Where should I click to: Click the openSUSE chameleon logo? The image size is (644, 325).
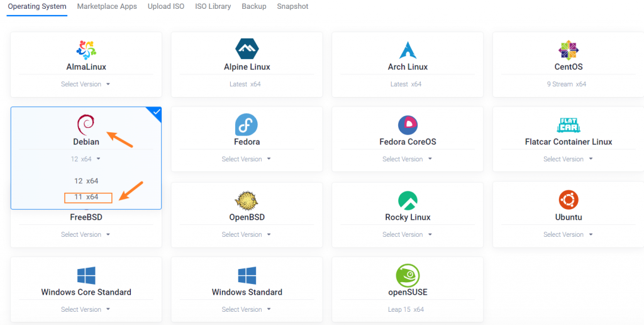click(408, 276)
